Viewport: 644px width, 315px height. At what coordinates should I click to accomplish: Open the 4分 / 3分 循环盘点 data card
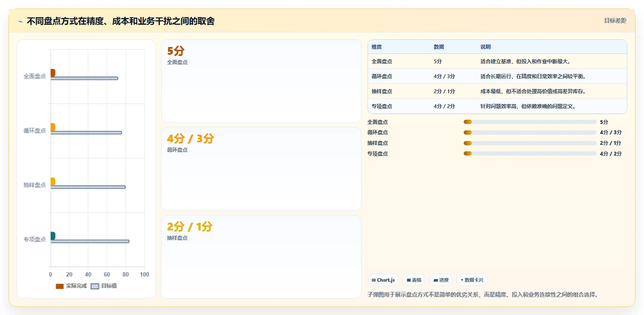coord(261,169)
